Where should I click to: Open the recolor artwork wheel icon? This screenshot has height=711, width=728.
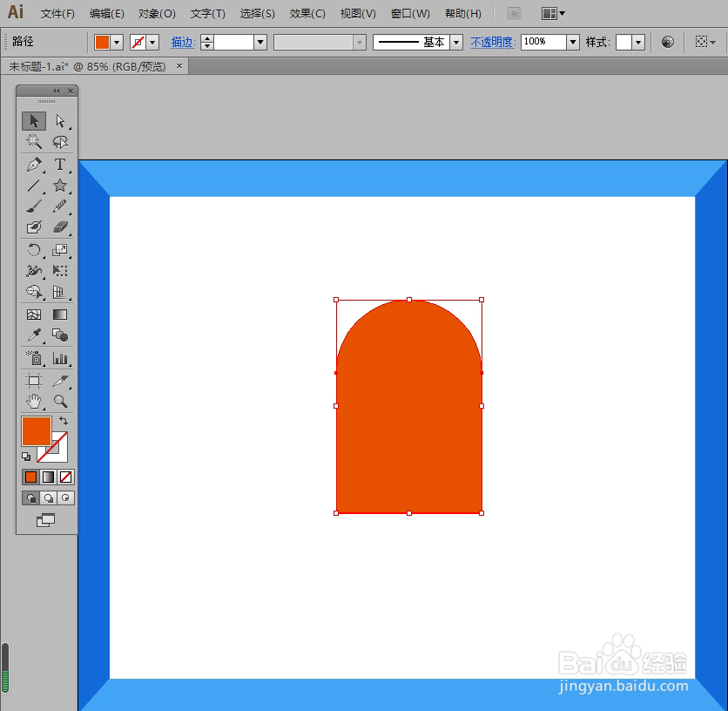coord(668,42)
